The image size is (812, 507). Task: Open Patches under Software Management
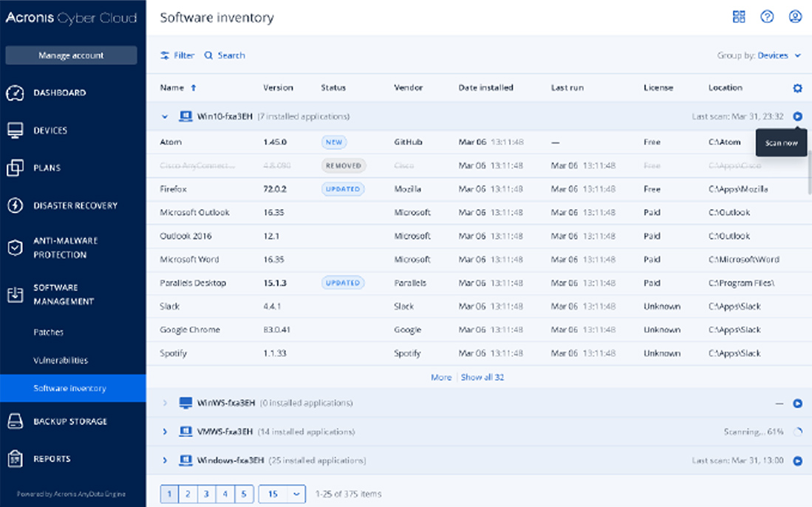[x=48, y=333]
